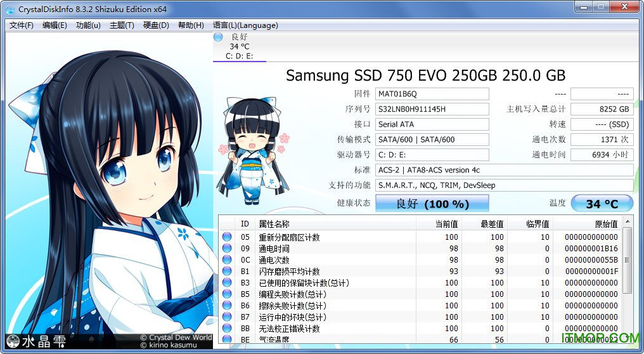Click the 34 °C temperature button
The width and height of the screenshot is (644, 354).
(x=602, y=204)
